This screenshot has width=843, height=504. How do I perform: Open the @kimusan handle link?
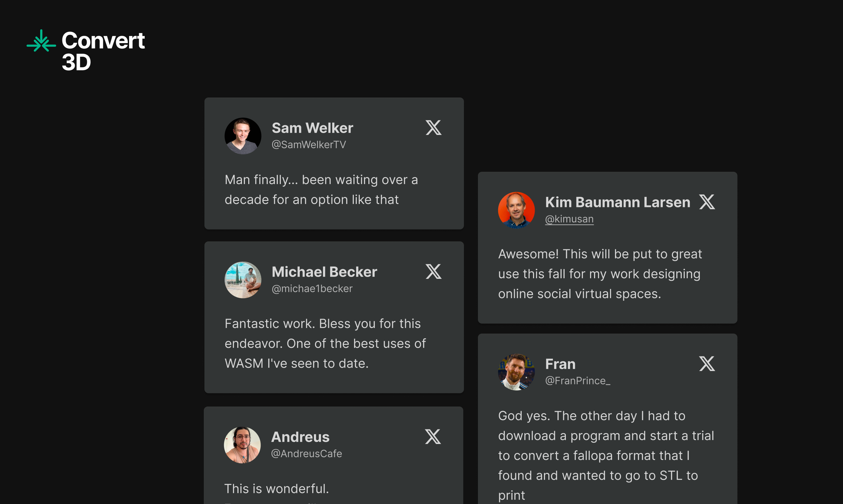pyautogui.click(x=569, y=219)
